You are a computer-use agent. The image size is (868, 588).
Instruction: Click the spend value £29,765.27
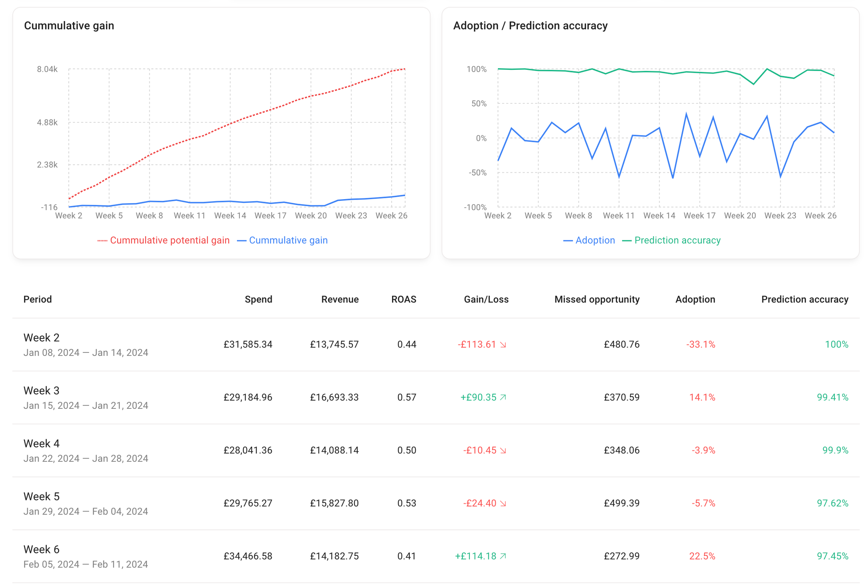tap(248, 503)
